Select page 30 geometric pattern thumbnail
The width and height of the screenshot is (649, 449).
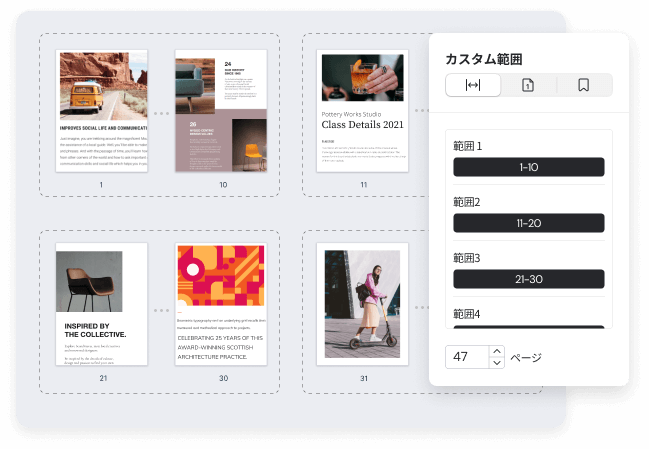(x=221, y=304)
